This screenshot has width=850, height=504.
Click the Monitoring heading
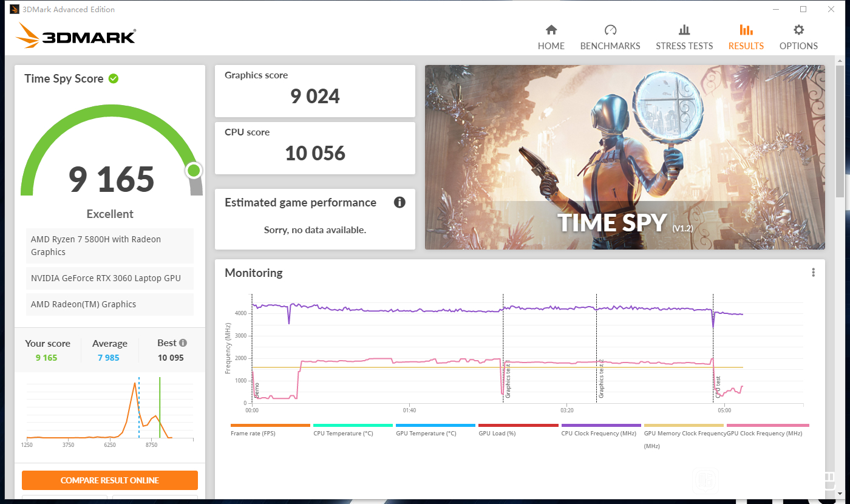(254, 273)
